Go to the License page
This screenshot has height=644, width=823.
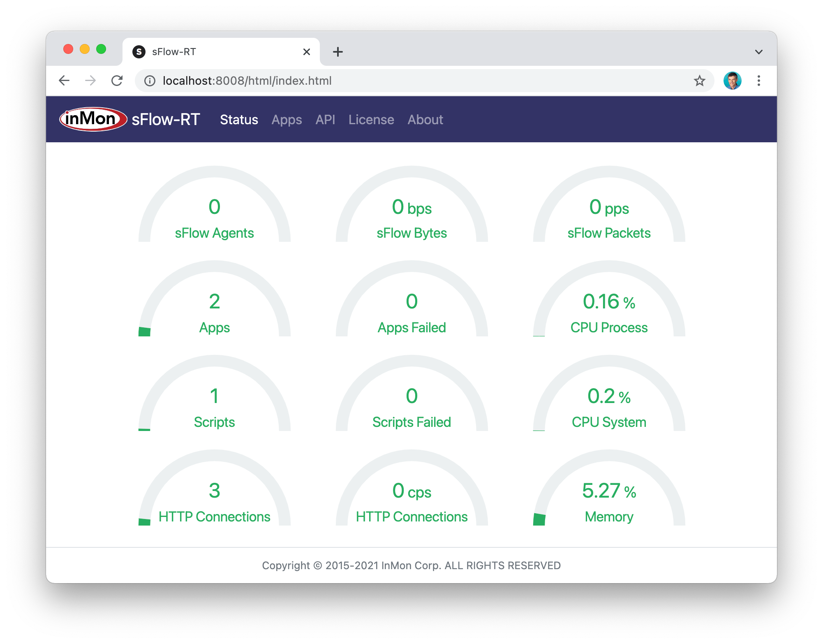371,120
